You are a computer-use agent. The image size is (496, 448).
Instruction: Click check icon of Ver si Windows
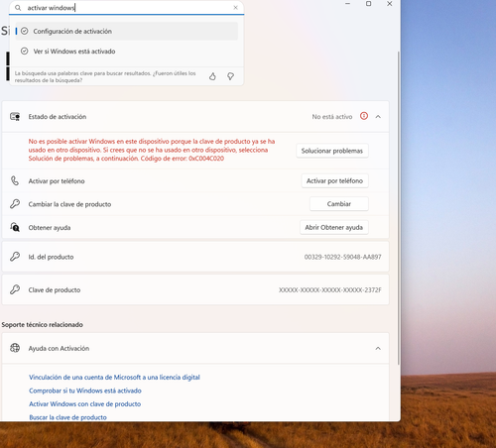pyautogui.click(x=25, y=52)
